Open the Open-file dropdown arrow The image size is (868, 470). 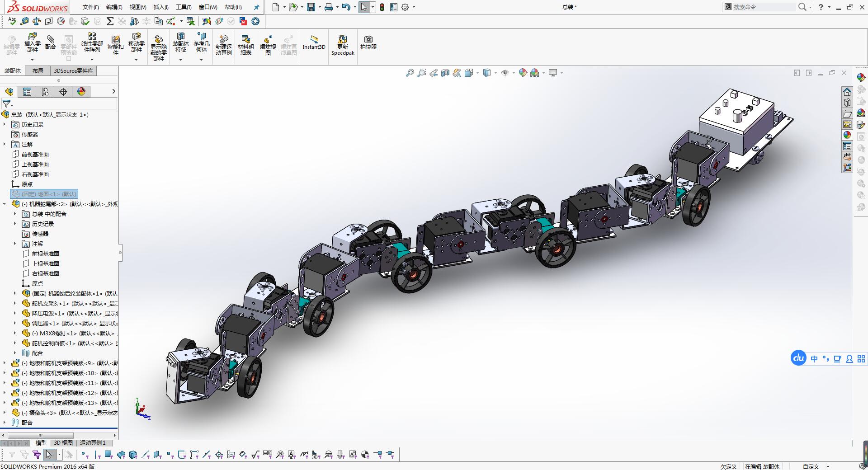[x=302, y=7]
